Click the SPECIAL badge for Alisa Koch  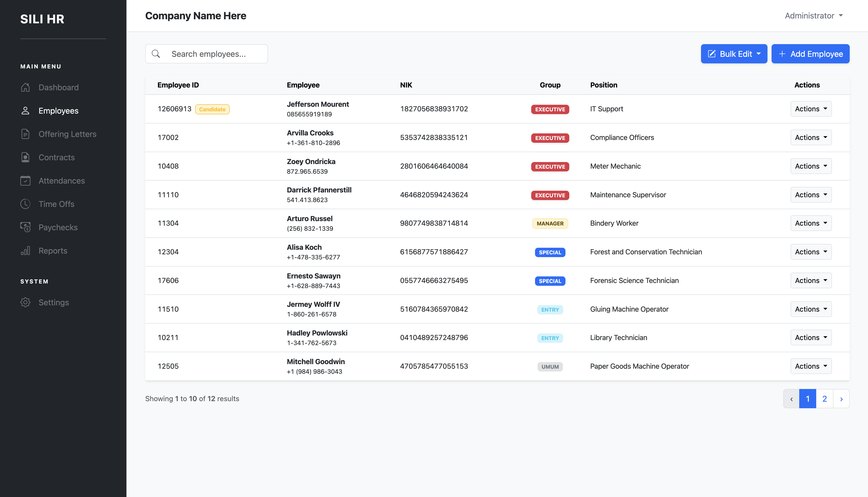click(550, 252)
